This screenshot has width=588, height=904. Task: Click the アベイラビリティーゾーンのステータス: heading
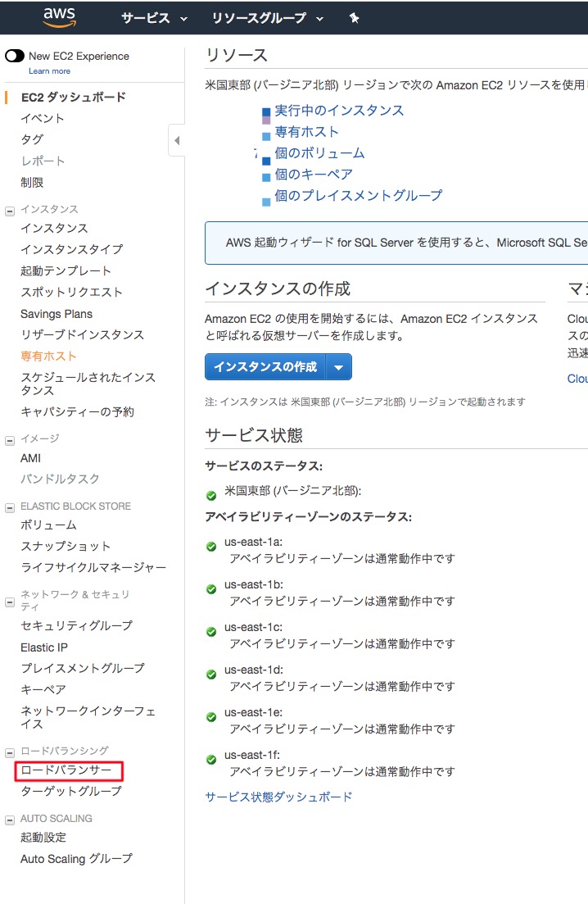click(x=309, y=516)
